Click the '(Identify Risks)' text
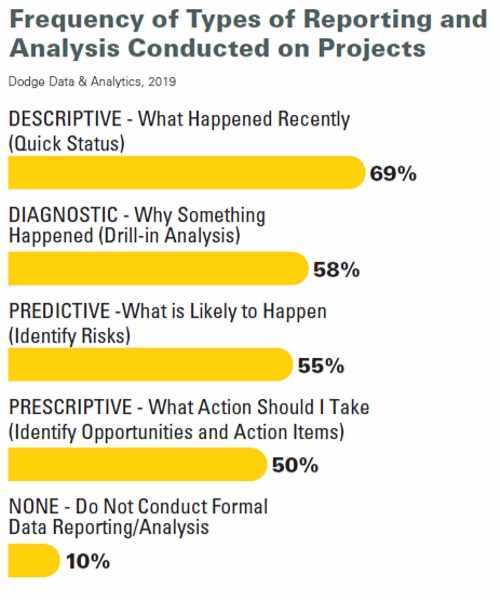 pos(69,336)
